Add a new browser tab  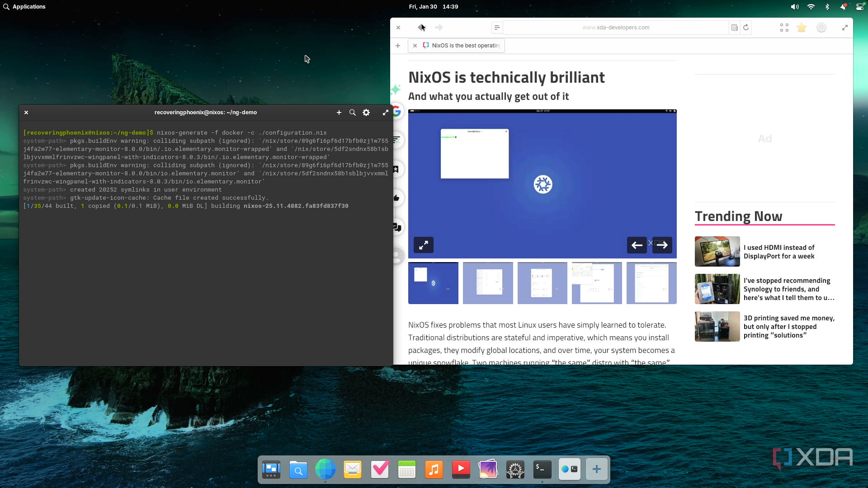[398, 46]
